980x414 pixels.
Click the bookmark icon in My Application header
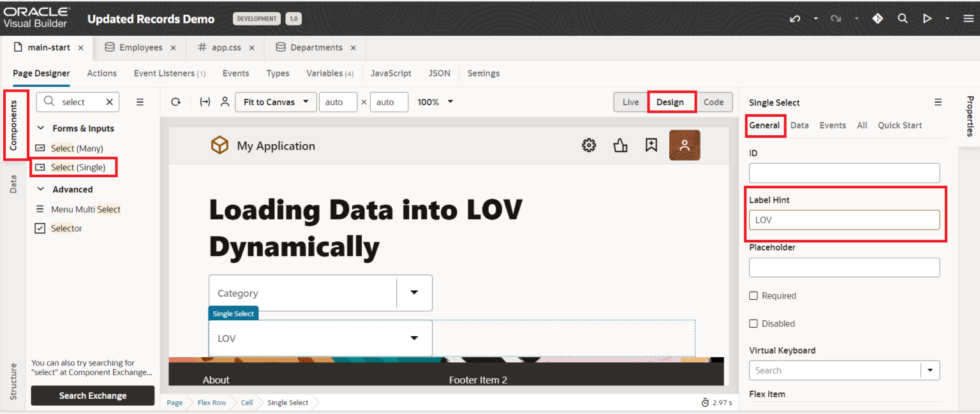point(651,145)
